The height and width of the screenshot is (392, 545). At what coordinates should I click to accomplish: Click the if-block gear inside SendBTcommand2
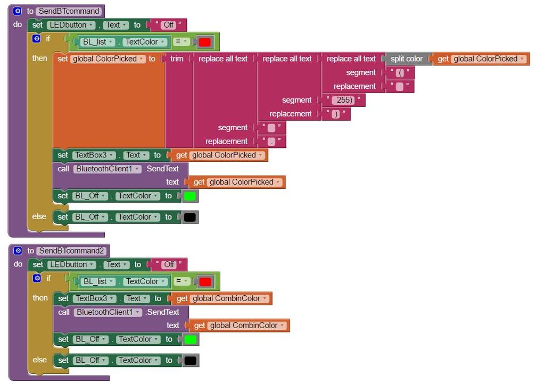pos(37,278)
